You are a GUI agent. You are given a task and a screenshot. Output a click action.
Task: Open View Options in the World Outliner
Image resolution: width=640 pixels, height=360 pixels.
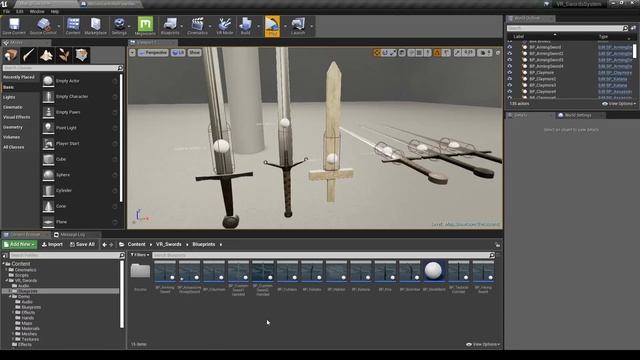pyautogui.click(x=619, y=104)
